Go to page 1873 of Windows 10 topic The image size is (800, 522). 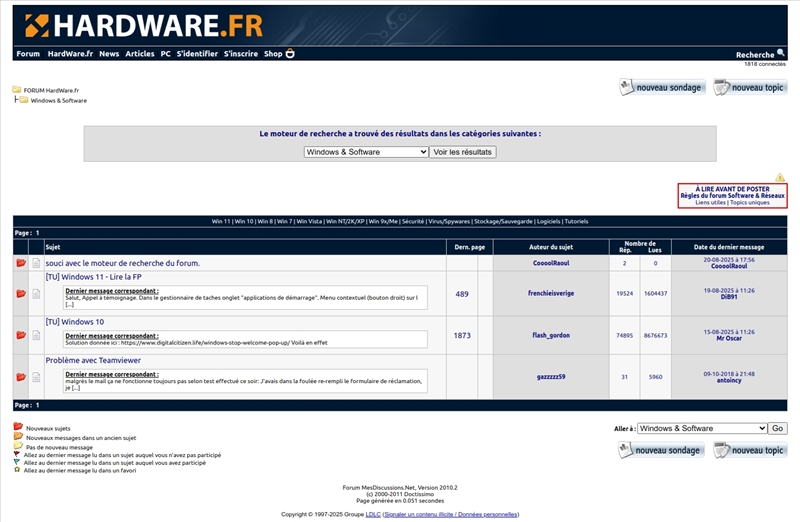tap(462, 336)
